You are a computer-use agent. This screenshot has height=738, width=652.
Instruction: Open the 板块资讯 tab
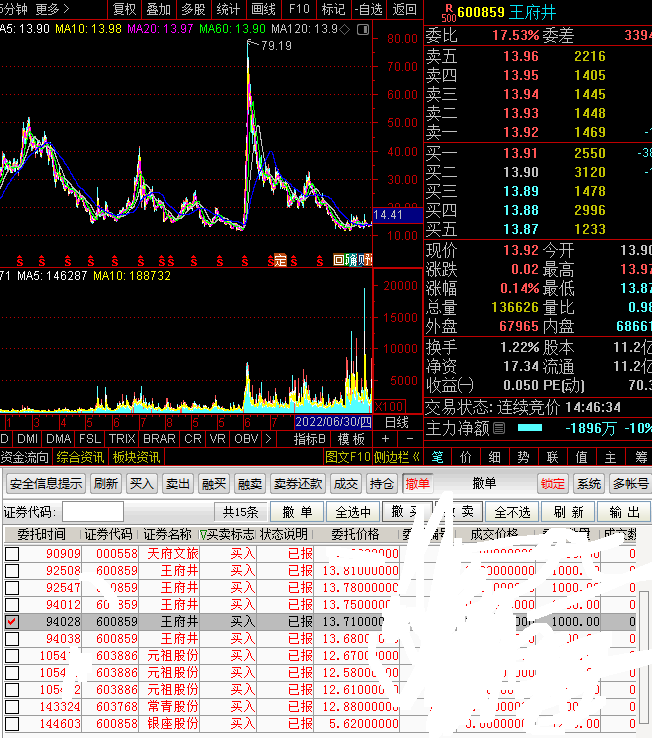coord(137,457)
